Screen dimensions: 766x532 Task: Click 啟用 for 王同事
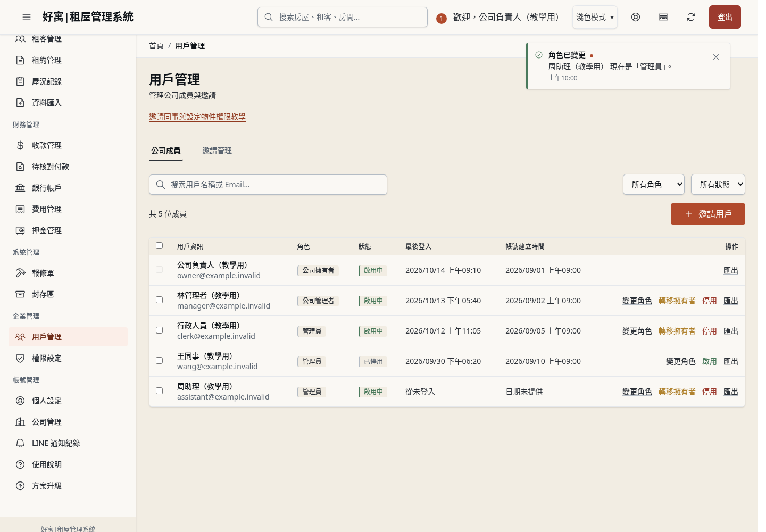710,361
